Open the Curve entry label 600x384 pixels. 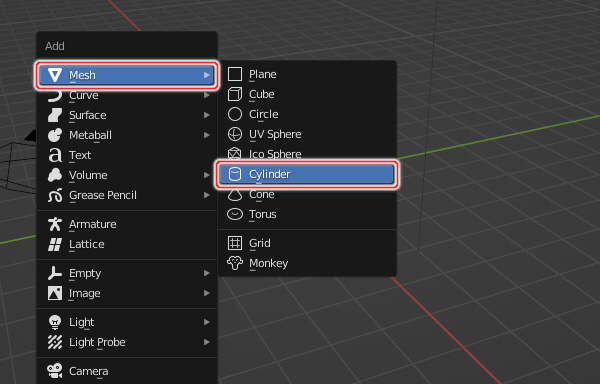(84, 95)
